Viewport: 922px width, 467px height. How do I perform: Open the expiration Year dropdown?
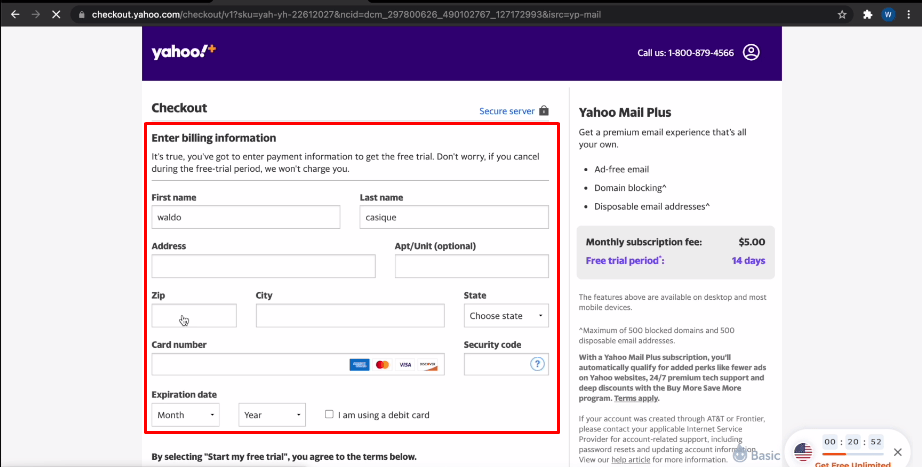(272, 415)
